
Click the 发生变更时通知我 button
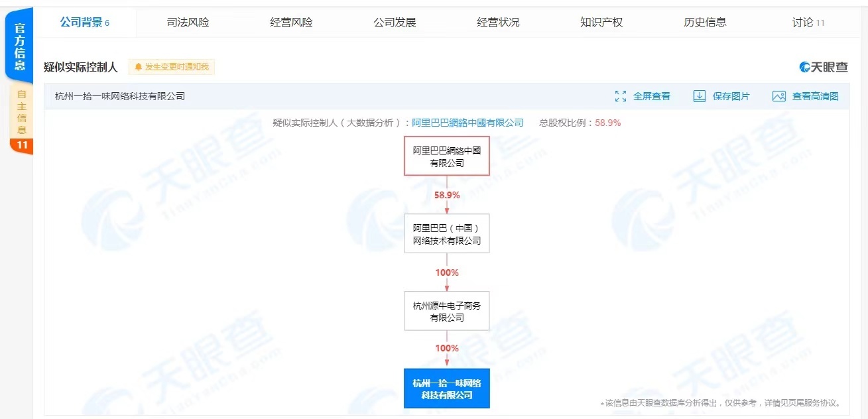tap(172, 67)
